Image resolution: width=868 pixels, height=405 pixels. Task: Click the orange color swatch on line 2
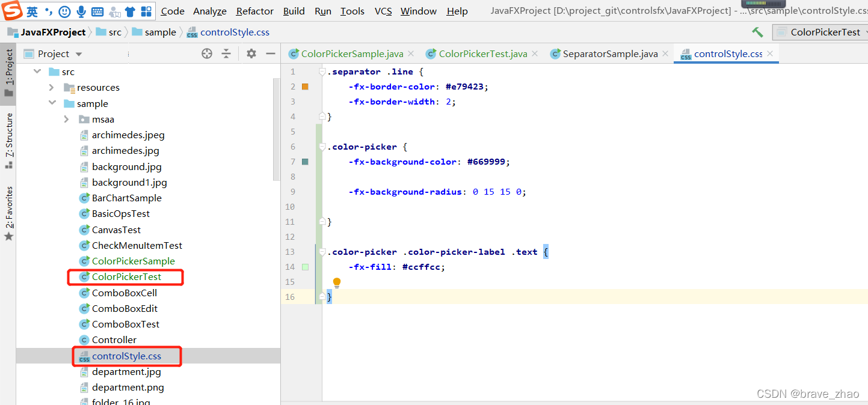(306, 86)
